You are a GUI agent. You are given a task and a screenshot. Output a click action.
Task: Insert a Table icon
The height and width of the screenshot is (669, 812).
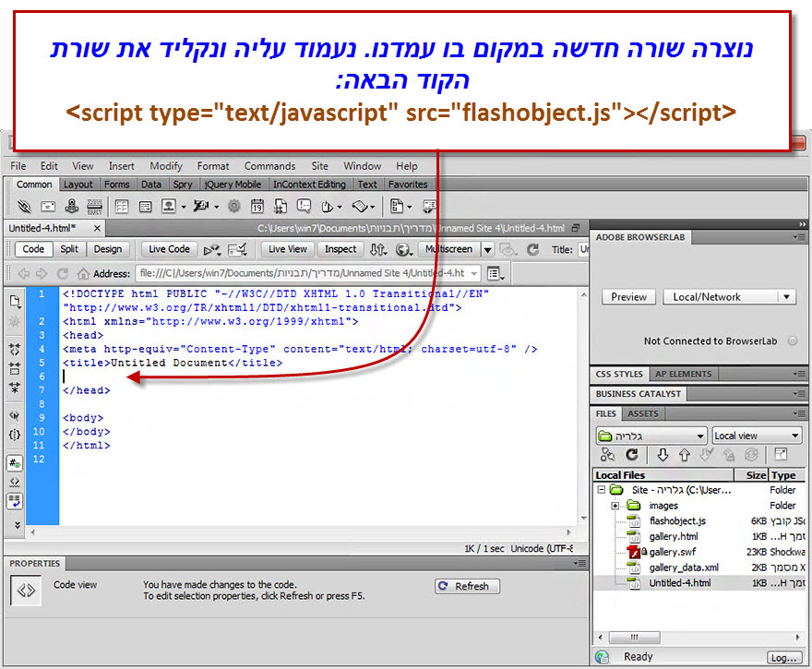click(x=122, y=207)
